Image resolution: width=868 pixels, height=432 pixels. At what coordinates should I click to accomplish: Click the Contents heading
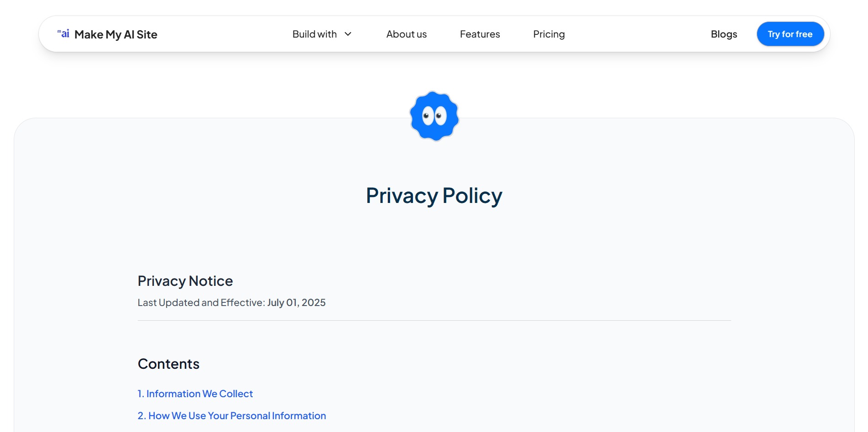point(168,364)
